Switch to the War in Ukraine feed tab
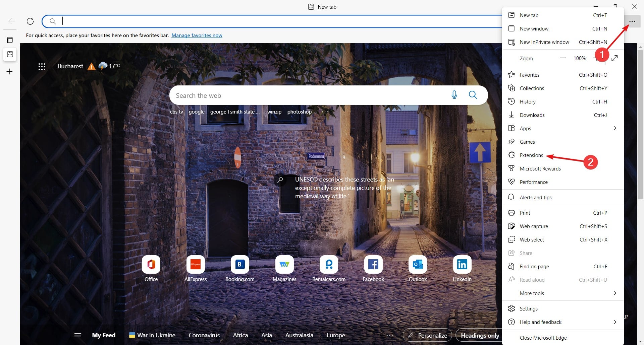The width and height of the screenshot is (644, 345). pos(152,335)
